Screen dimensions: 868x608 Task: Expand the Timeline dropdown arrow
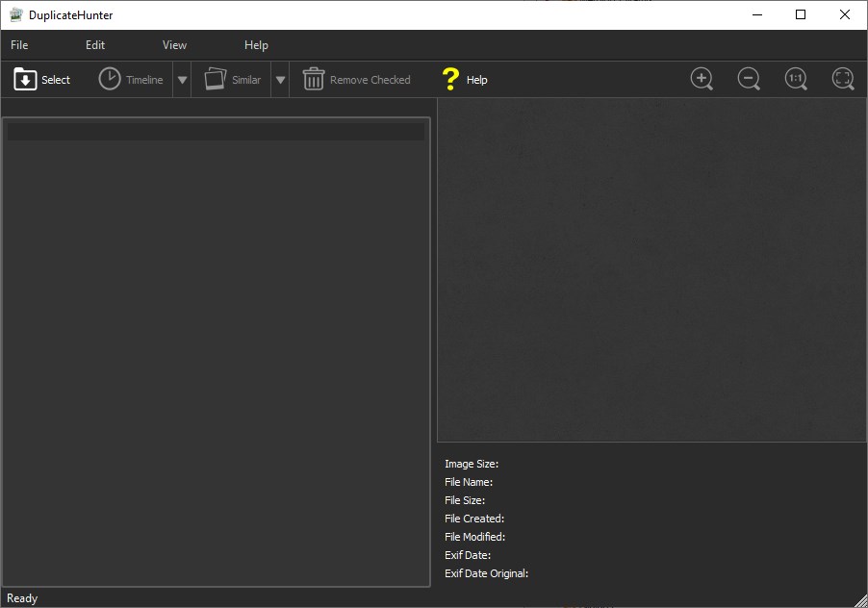tap(182, 80)
